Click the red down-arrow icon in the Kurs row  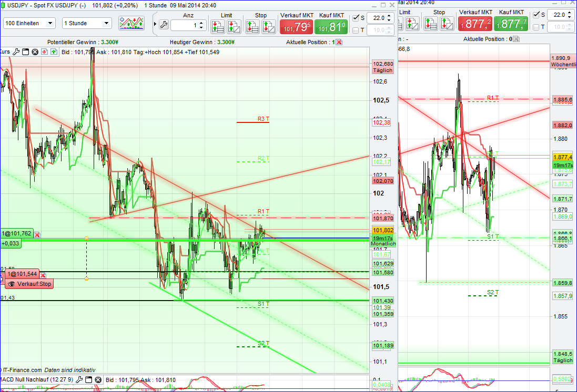[x=44, y=51]
